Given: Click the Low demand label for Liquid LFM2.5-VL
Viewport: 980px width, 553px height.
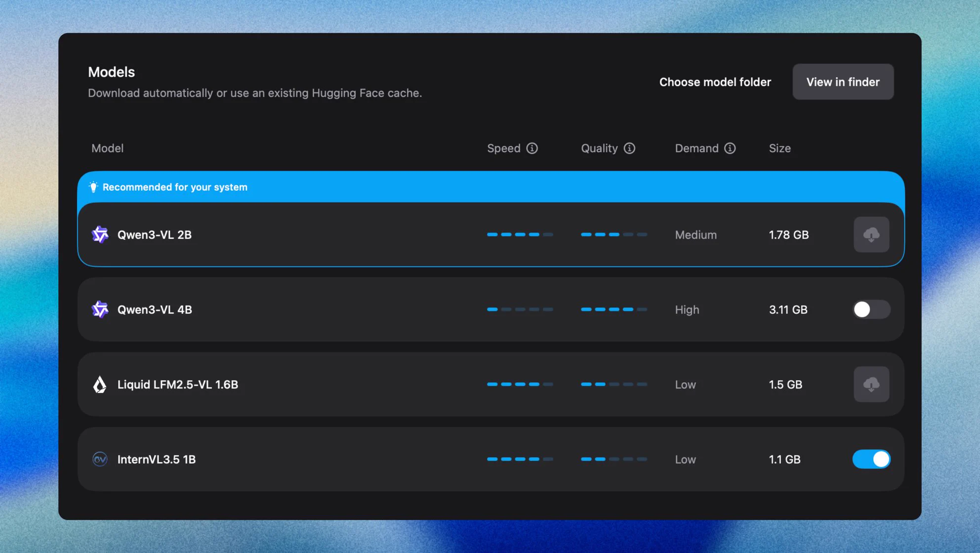Looking at the screenshot, I should (686, 384).
